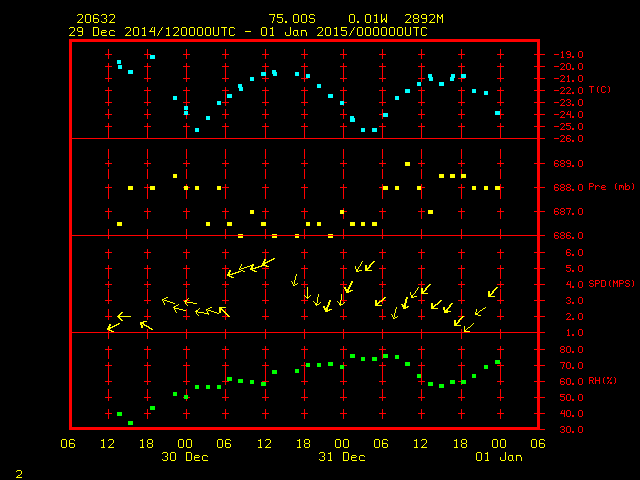This screenshot has width=640, height=480.
Task: Click the 00 hour label above 31 Dec
Action: click(x=342, y=444)
